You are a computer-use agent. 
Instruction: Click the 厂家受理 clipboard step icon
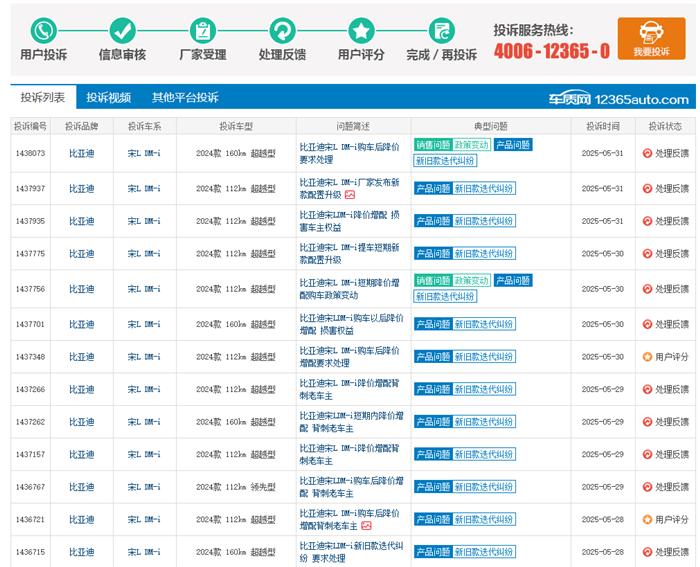click(x=203, y=30)
